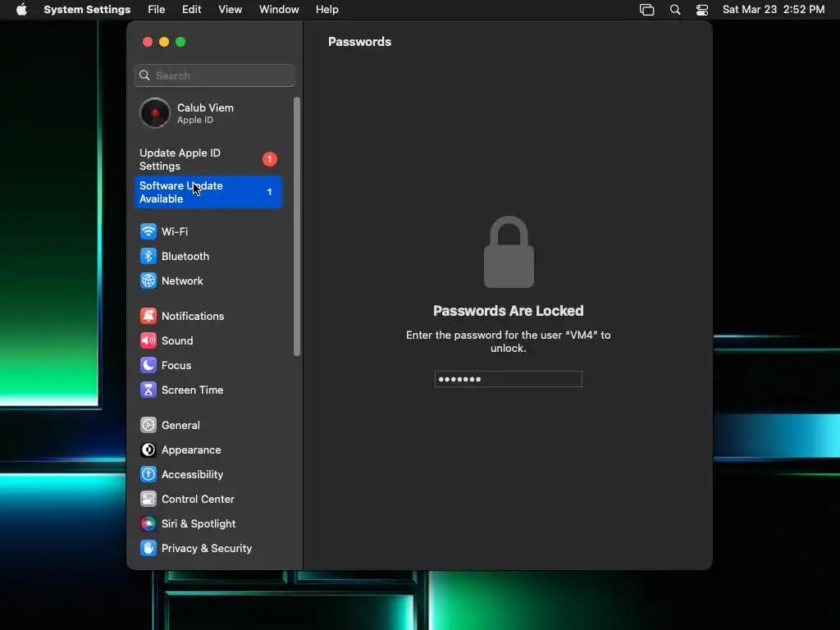Click the magnifier icon in the Search field
This screenshot has height=630, width=840.
coord(144,75)
